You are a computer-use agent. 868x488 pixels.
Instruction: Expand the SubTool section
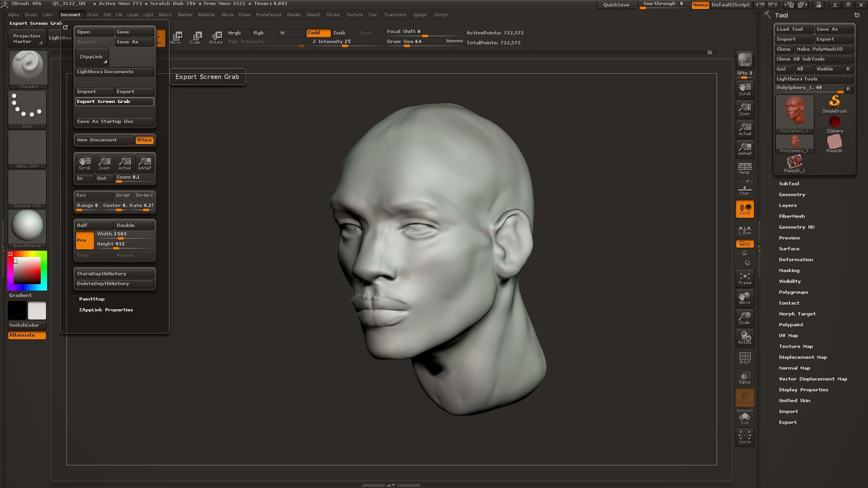(789, 184)
